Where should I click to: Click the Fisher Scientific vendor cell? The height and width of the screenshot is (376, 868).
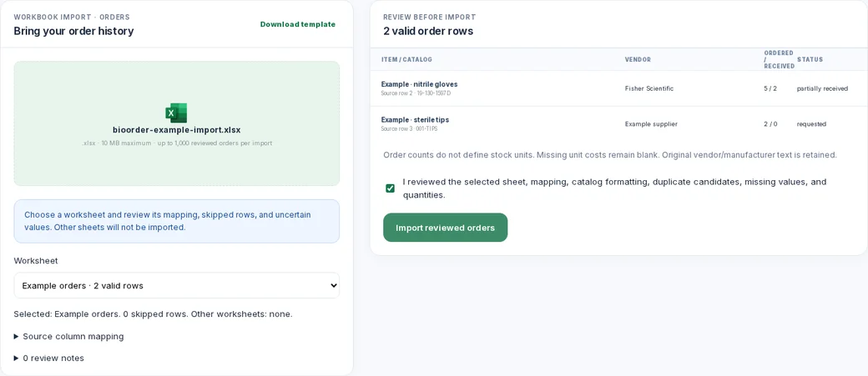tap(649, 88)
